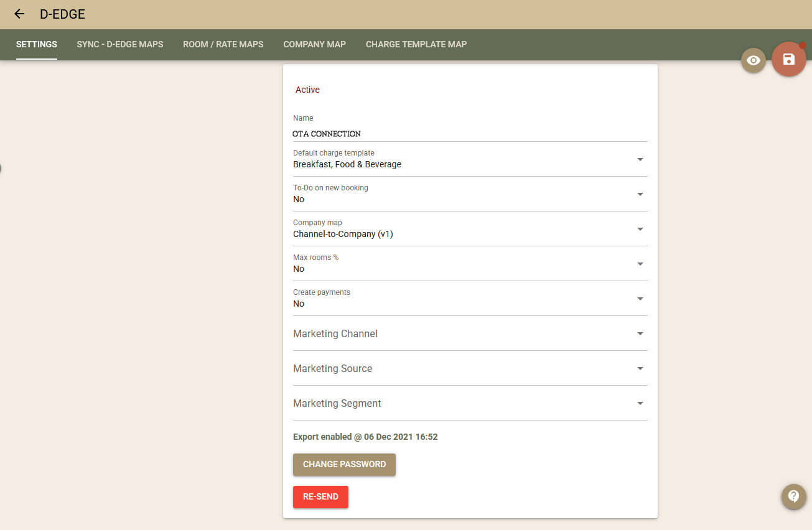Viewport: 812px width, 530px height.
Task: Save settings with the floppy disk icon
Action: coord(789,59)
